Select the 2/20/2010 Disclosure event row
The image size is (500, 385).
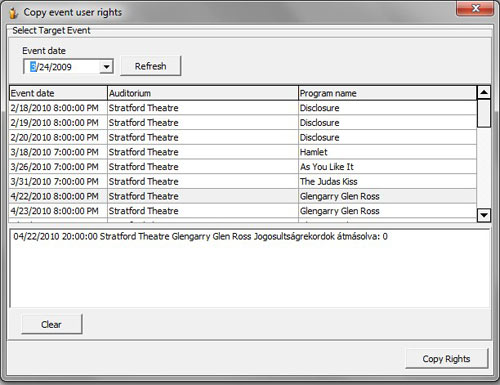pos(243,137)
